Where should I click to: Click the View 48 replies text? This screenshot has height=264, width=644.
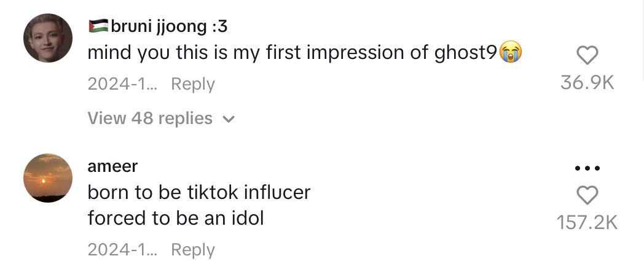(150, 118)
